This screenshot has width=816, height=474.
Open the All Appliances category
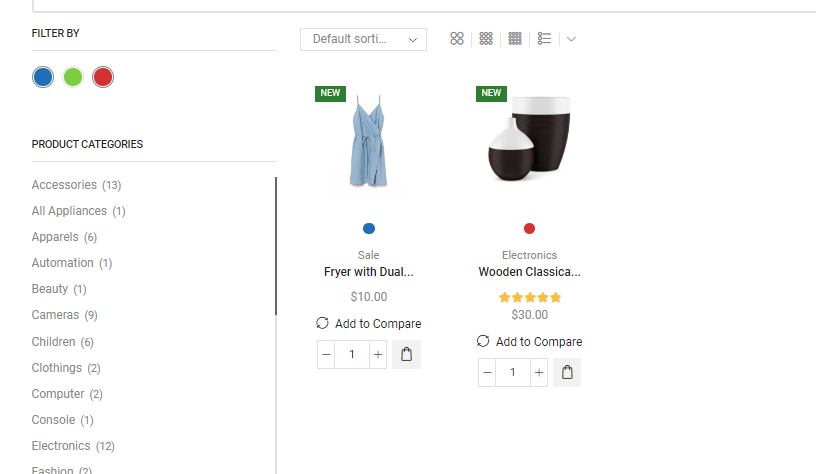tap(69, 211)
